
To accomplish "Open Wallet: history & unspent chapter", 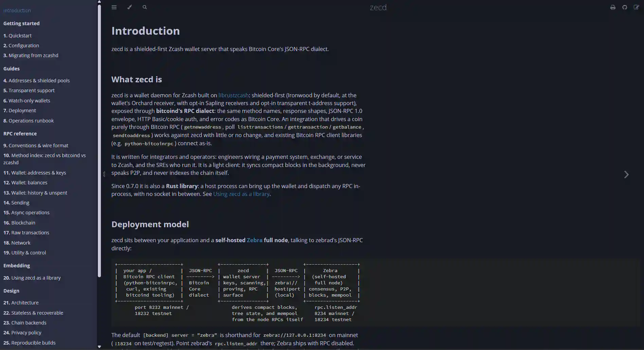I will [x=35, y=193].
